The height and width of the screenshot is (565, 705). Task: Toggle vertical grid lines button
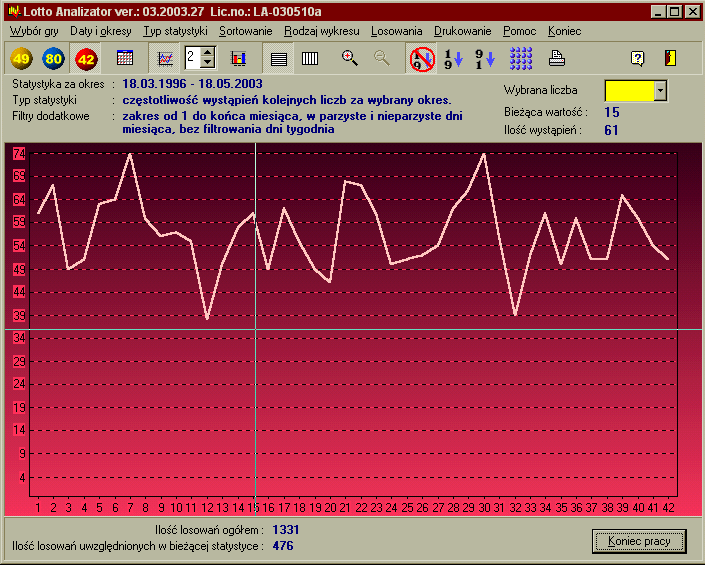click(x=310, y=58)
